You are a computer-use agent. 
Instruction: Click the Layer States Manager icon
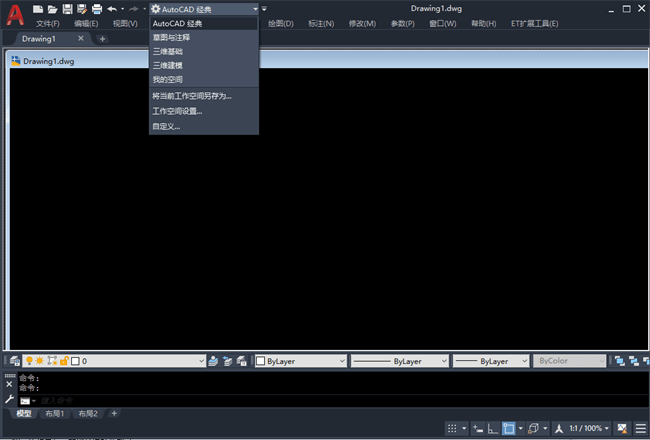coord(242,361)
